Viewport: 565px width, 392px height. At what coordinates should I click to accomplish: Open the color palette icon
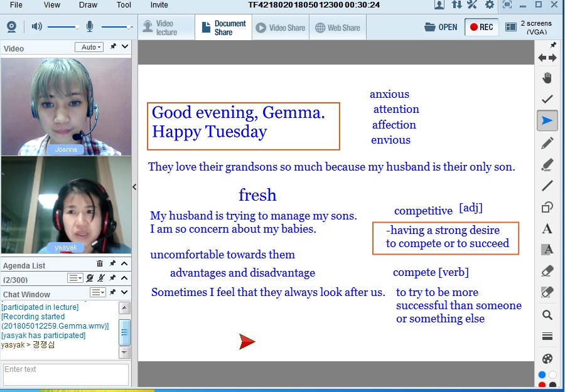[x=547, y=359]
